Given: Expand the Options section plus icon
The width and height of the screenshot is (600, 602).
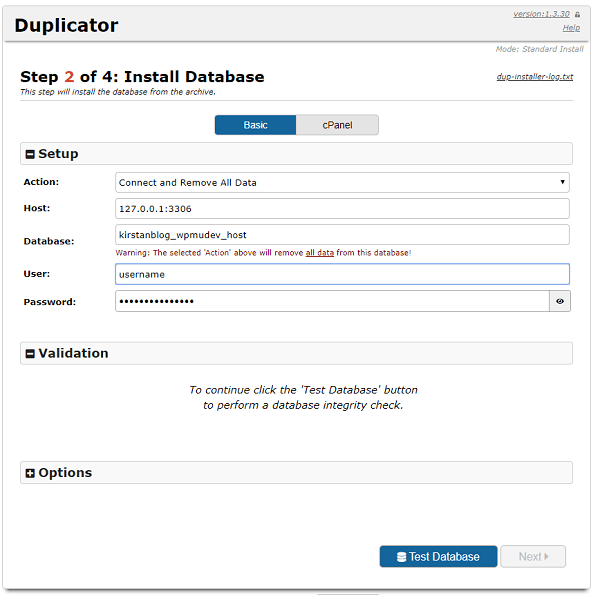Looking at the screenshot, I should [x=30, y=473].
